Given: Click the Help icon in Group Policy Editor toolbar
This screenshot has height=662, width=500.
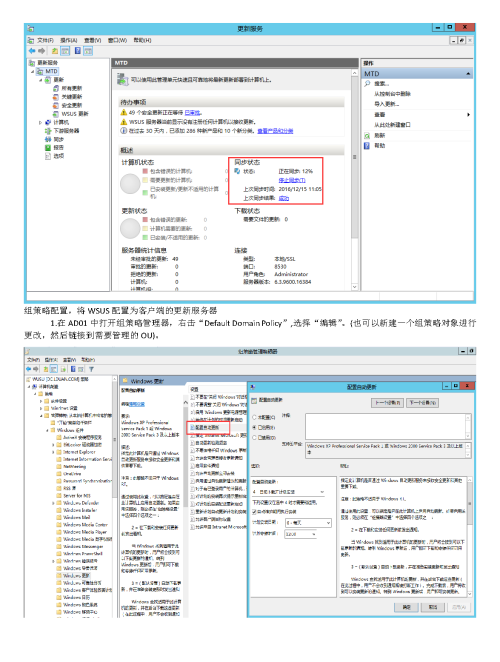Looking at the screenshot, I should coord(73,369).
